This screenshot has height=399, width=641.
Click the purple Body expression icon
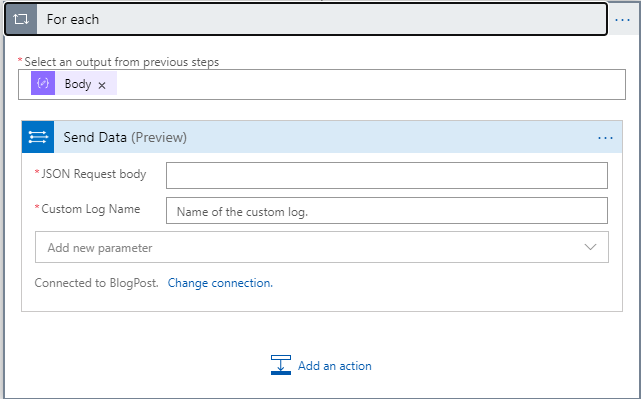[x=43, y=83]
